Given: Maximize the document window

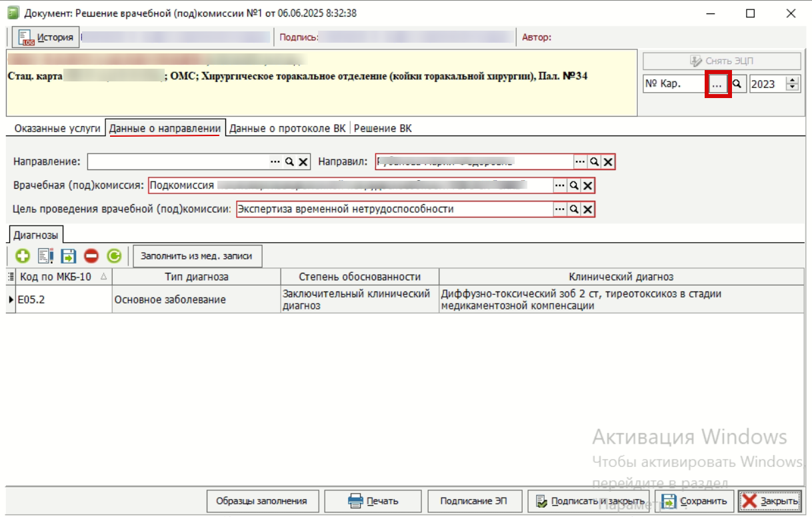Looking at the screenshot, I should click(x=751, y=13).
